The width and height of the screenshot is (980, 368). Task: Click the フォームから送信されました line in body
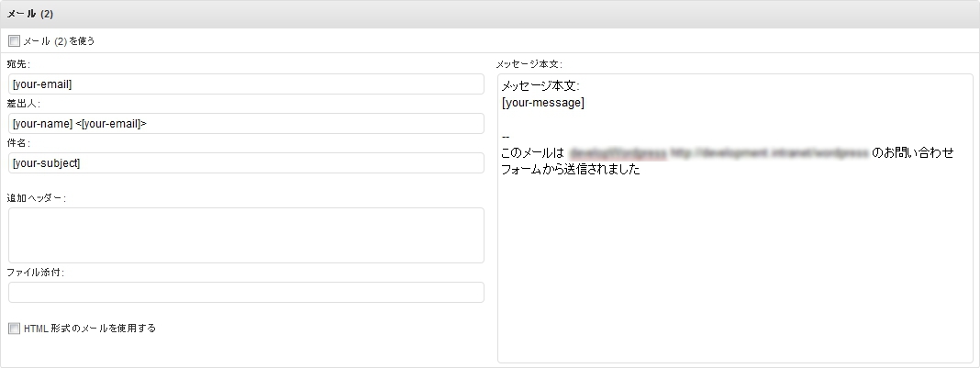tap(570, 170)
